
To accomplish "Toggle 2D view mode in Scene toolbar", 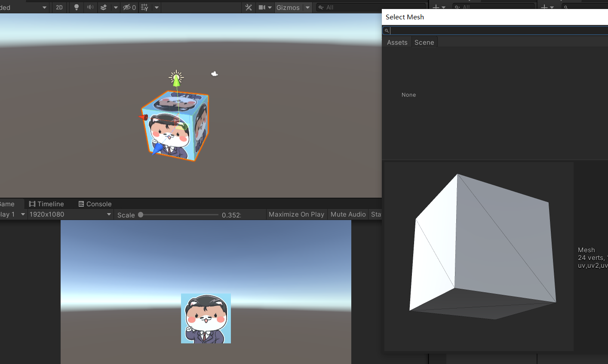I will 59,7.
